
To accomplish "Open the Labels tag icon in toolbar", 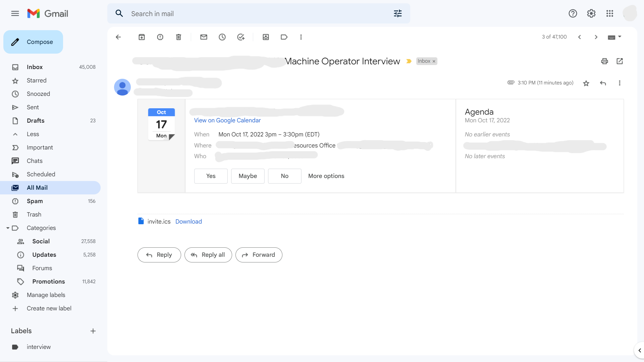I will [284, 37].
